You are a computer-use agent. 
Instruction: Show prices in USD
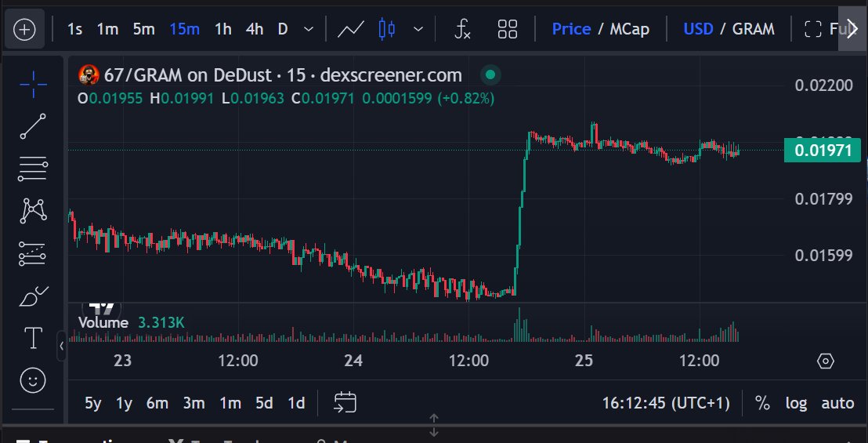pyautogui.click(x=698, y=29)
